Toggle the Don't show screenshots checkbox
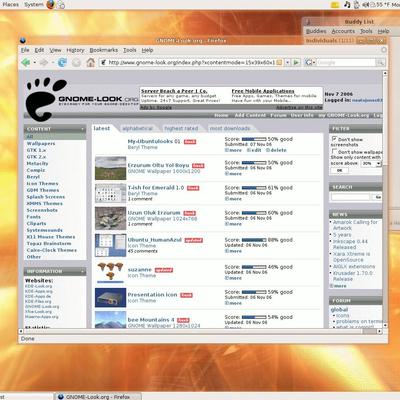This screenshot has width=400, height=400. [334, 138]
